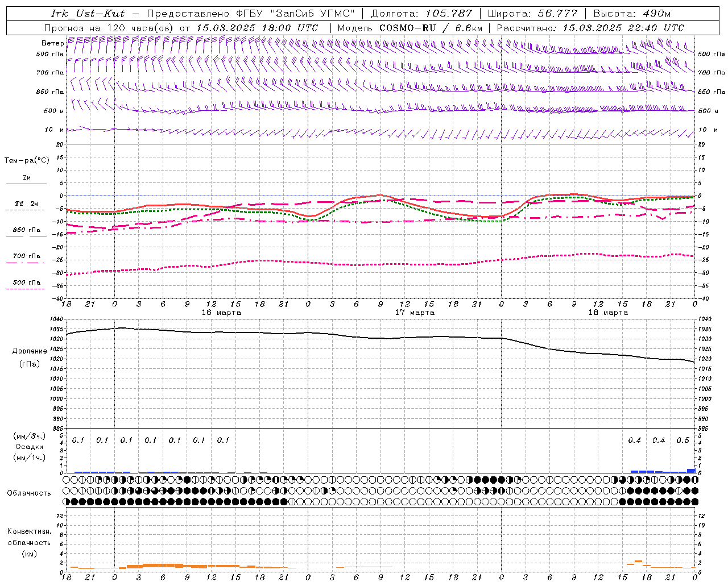Click the tallest blue precipitation bar at far right

(691, 471)
